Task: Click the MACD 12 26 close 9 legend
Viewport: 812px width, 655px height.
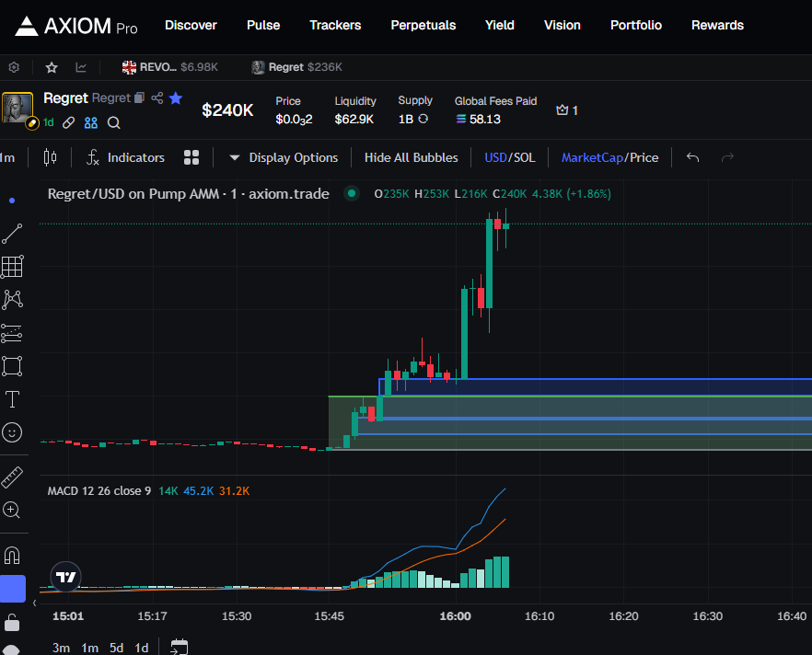Action: point(99,490)
